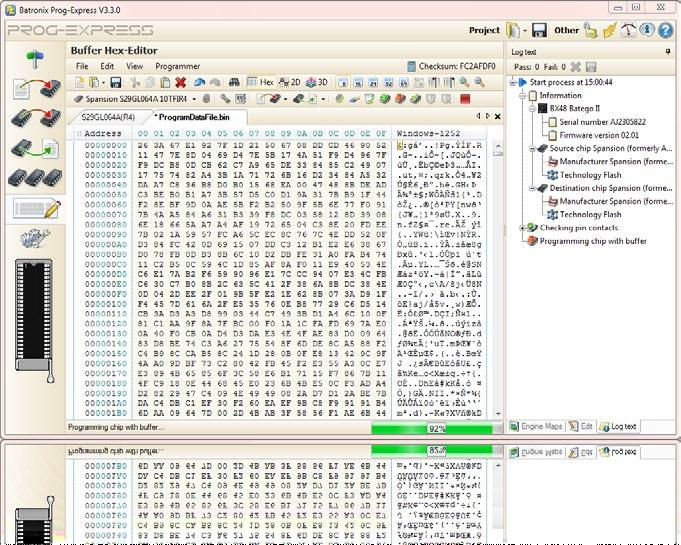The image size is (681, 545).
Task: Open the File menu
Action: click(x=82, y=66)
